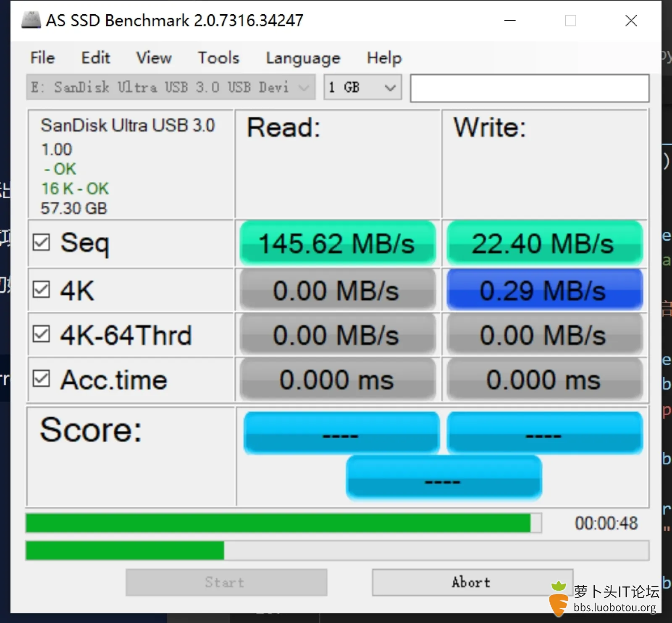Image resolution: width=672 pixels, height=623 pixels.
Task: Click the upper overall progress bar
Action: (283, 523)
